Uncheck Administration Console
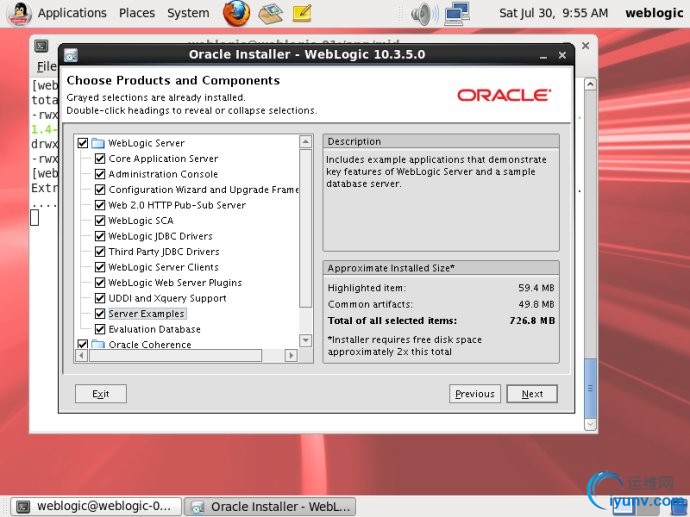The image size is (690, 517). point(100,174)
